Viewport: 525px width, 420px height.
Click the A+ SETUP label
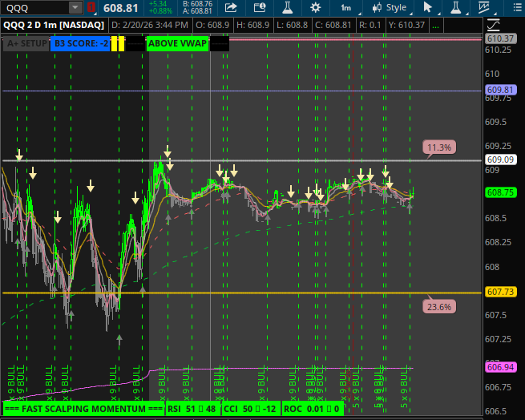[x=26, y=43]
